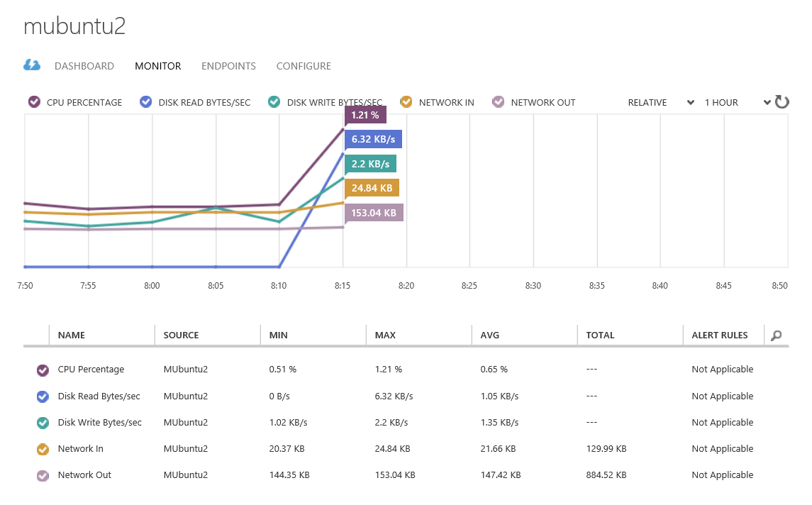The height and width of the screenshot is (505, 812).
Task: Select the Network Out table row checkmark
Action: [x=43, y=475]
